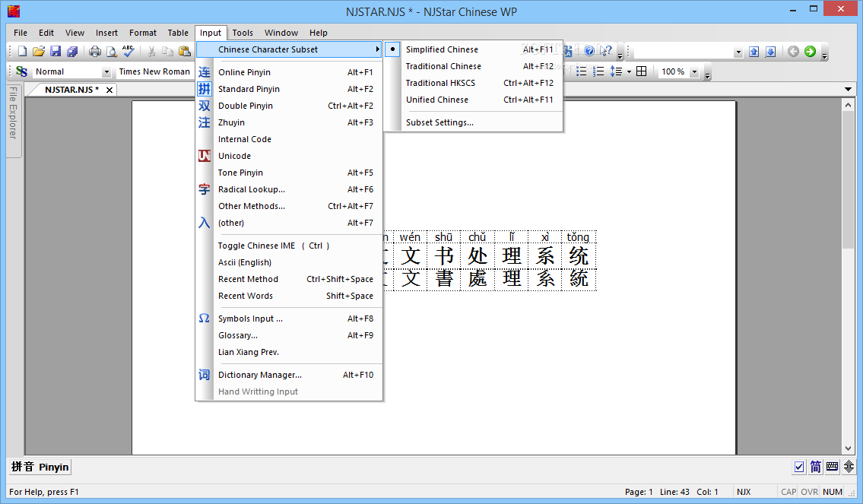Open the on-screen keyboard icon
Image resolution: width=863 pixels, height=504 pixels.
pyautogui.click(x=832, y=467)
